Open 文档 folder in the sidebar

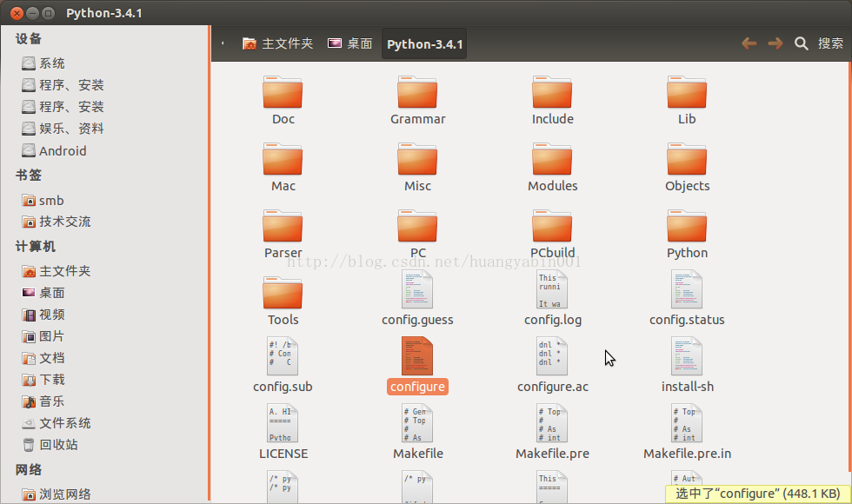[x=43, y=358]
